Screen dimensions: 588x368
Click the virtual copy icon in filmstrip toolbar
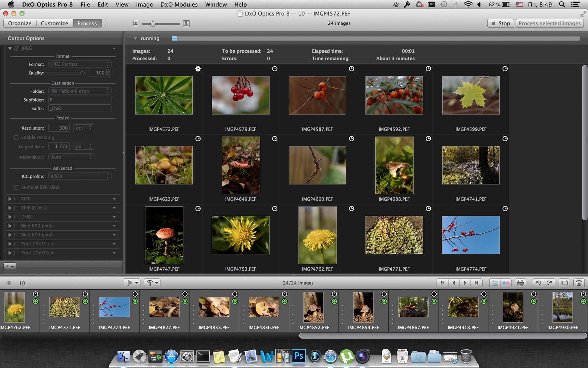pyautogui.click(x=564, y=283)
